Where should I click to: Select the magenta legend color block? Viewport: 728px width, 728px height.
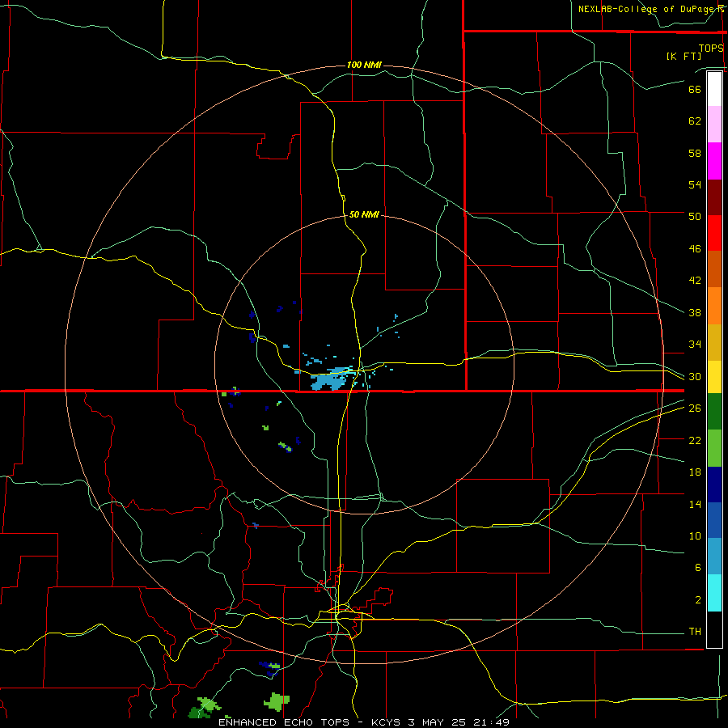click(714, 161)
